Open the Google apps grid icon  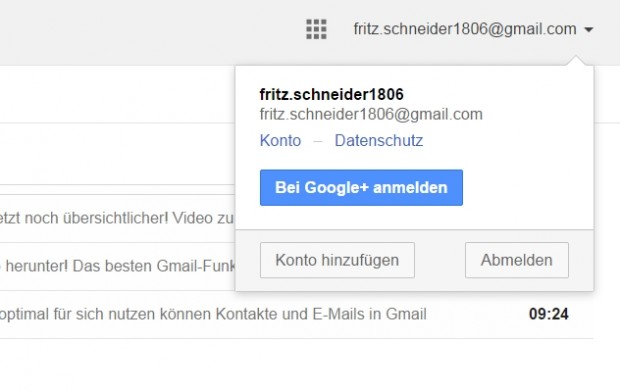[316, 29]
